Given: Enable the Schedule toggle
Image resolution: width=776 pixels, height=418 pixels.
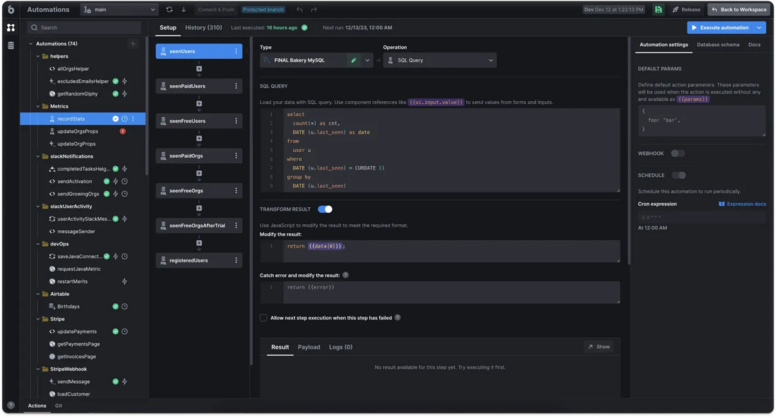Looking at the screenshot, I should click(679, 174).
